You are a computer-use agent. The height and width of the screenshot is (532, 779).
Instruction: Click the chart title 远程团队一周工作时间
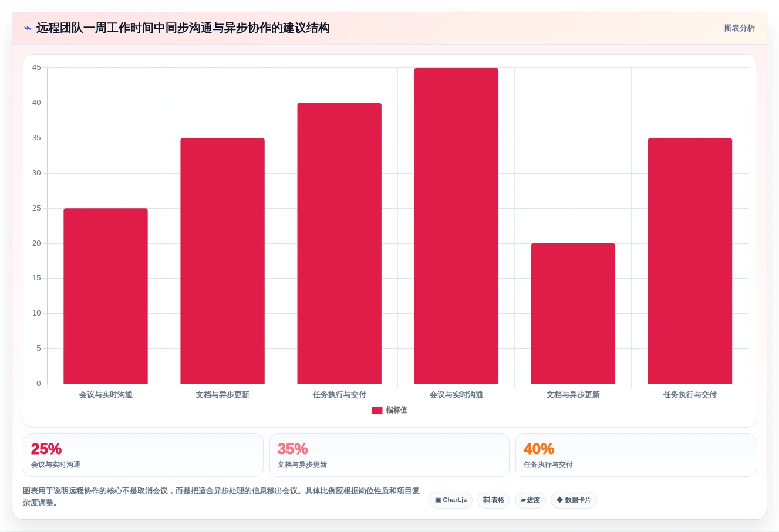coord(183,28)
